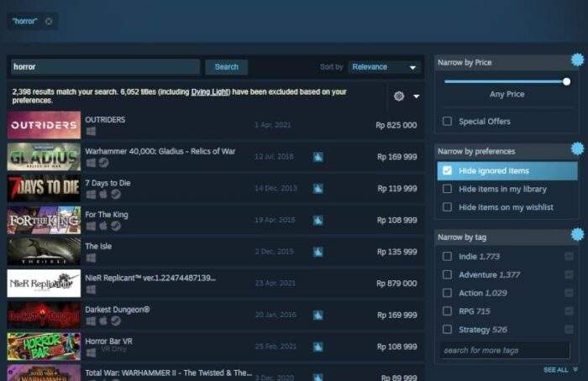Open The Isle game title
The image size is (588, 381).
coord(98,246)
